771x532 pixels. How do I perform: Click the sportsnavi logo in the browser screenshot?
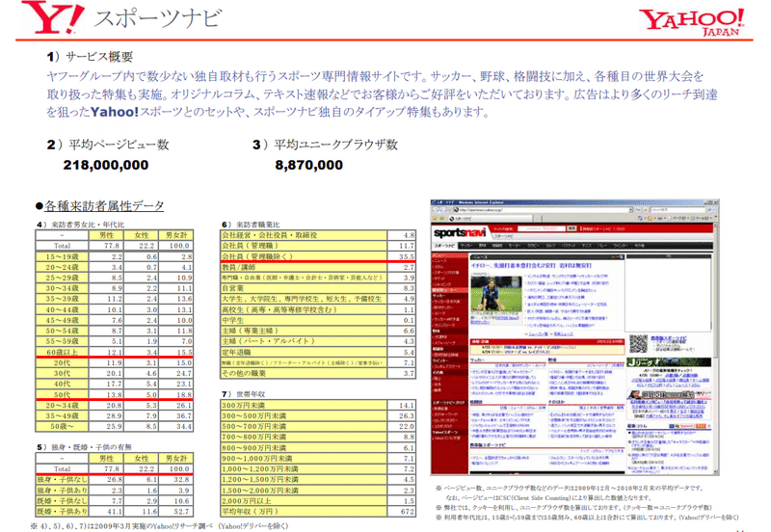pos(460,232)
